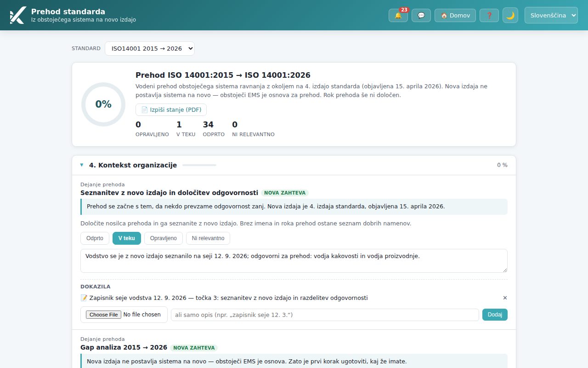The width and height of the screenshot is (588, 368).
Task: Click the 0 NI RELEVANTNO counter
Action: [x=253, y=129]
